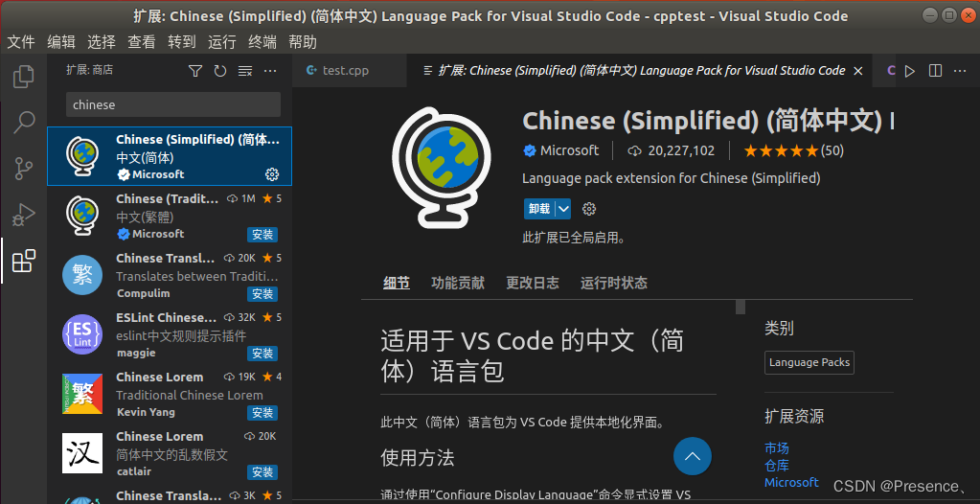The image size is (980, 504).
Task: Open manage gear for Chinese (Simplified) list item
Action: coord(272,173)
